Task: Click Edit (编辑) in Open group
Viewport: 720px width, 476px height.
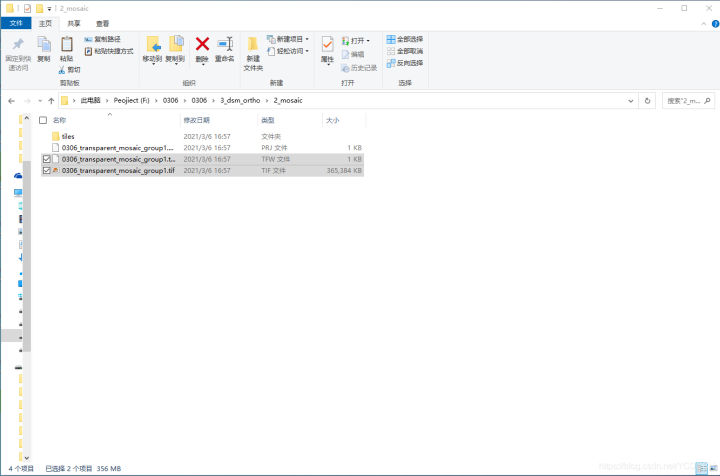Action: tap(353, 54)
